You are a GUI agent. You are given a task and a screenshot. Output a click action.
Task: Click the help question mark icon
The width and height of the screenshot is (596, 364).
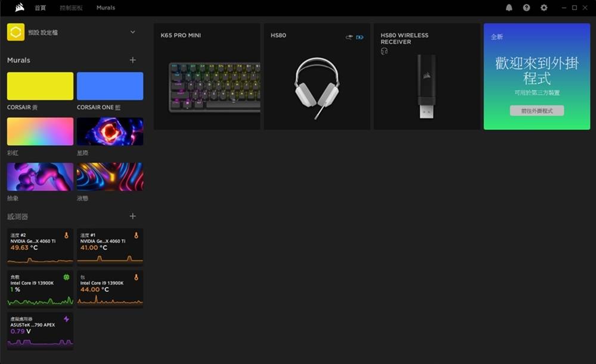(x=526, y=8)
